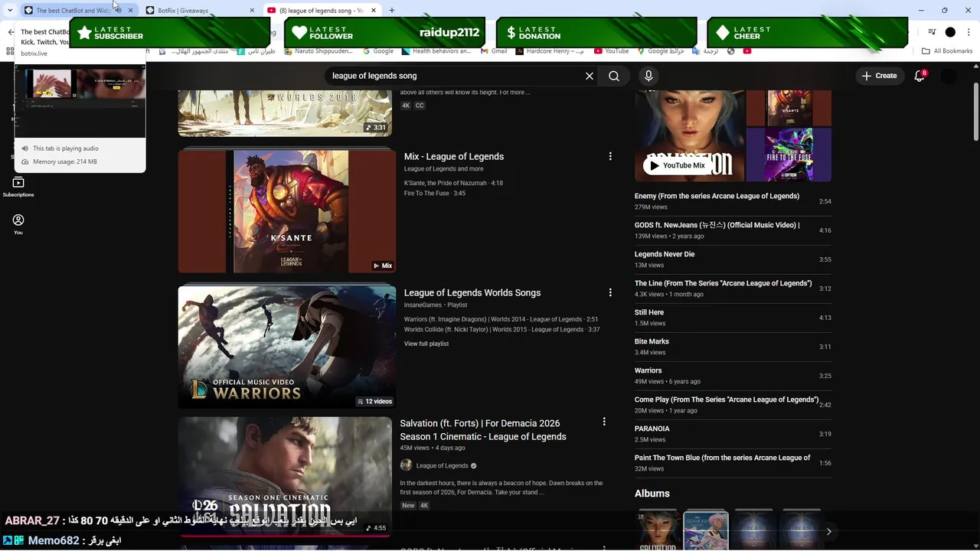Switch to the league of legends song tab

click(322, 10)
